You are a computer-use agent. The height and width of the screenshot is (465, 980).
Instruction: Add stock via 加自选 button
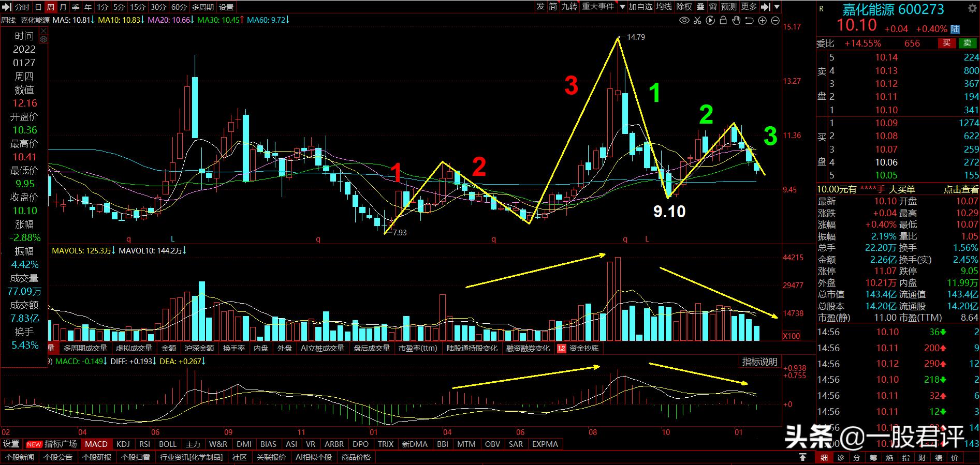tap(640, 7)
